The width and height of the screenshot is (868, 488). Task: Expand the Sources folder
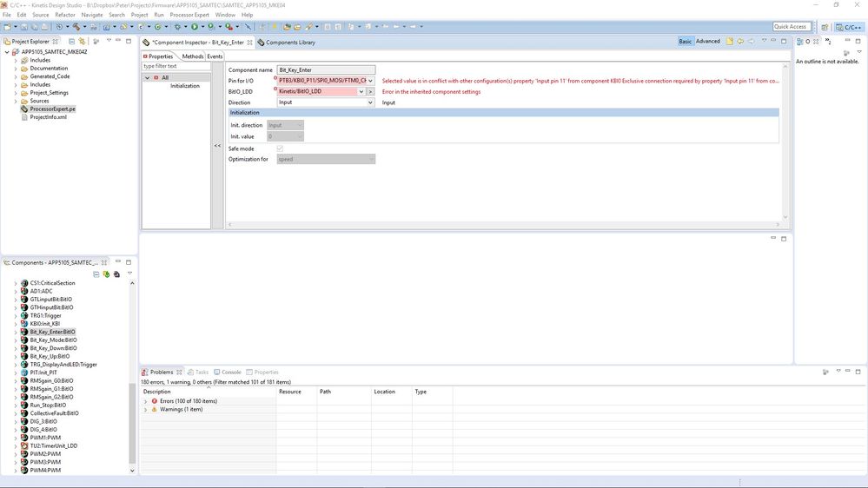point(16,101)
